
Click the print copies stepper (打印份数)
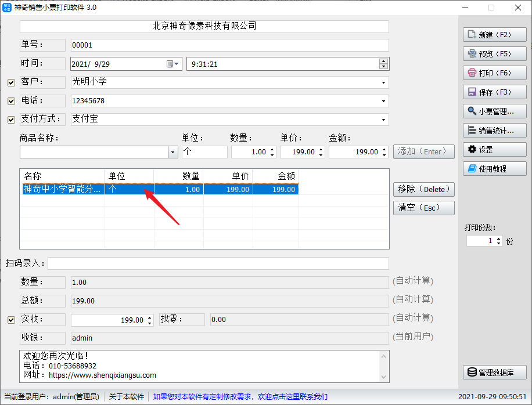point(498,241)
